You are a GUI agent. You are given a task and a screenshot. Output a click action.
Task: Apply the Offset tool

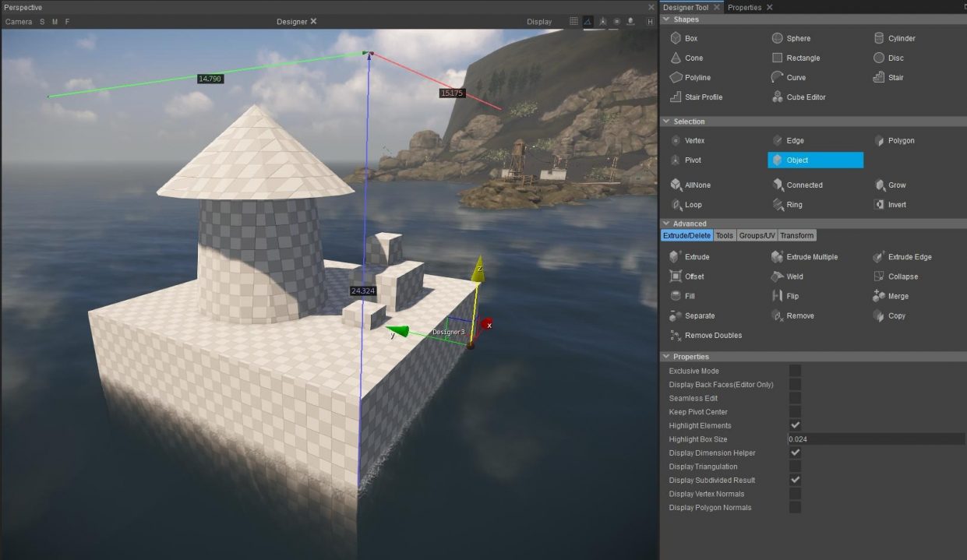point(687,276)
